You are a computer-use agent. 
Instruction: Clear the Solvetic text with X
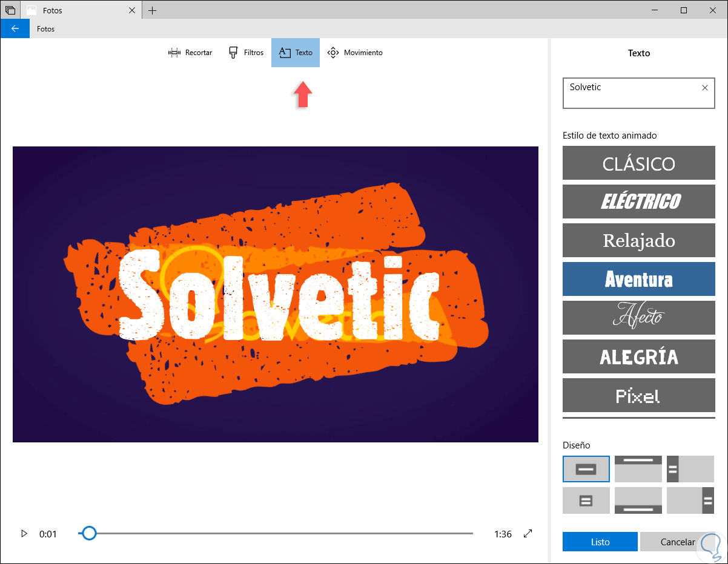pyautogui.click(x=705, y=88)
